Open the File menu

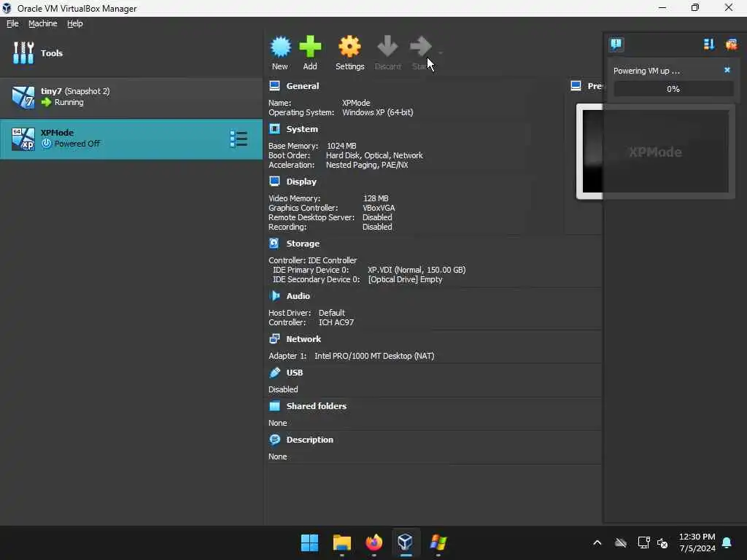pos(12,23)
